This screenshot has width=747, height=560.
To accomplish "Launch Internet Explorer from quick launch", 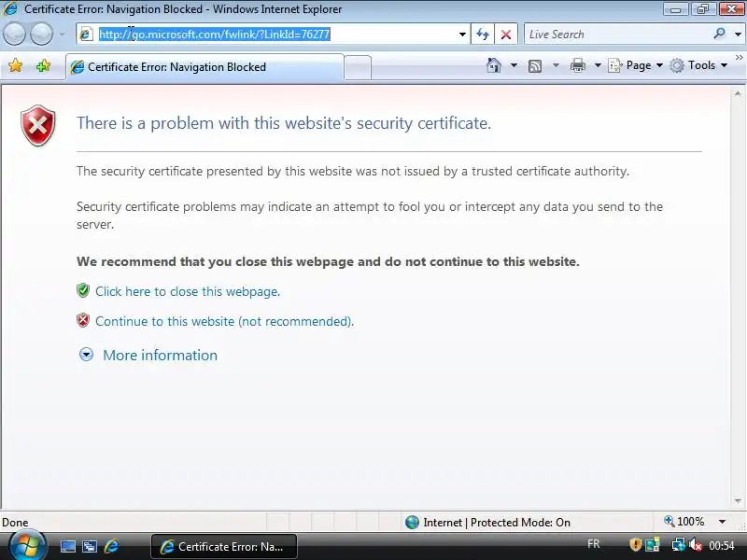I will (x=111, y=546).
